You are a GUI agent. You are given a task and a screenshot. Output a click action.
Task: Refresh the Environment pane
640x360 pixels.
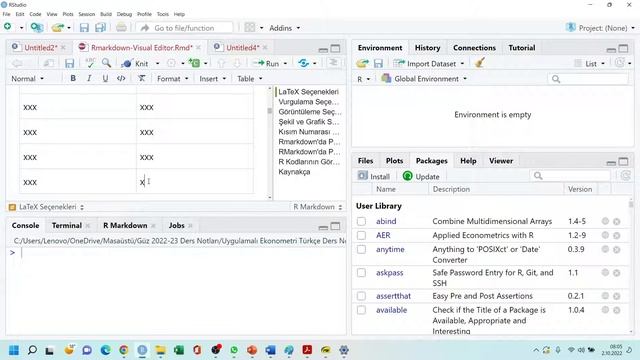coord(620,63)
